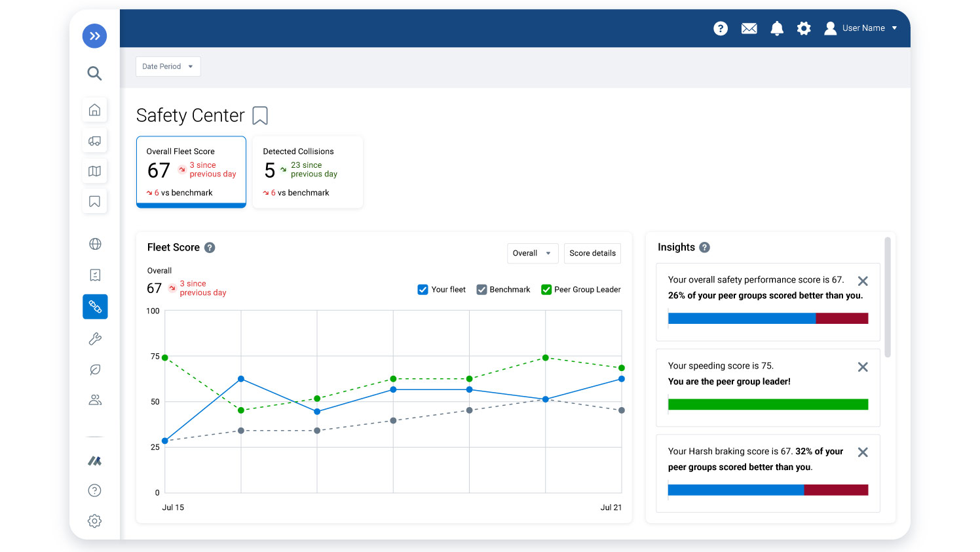Open the messages envelope icon in top bar
980x552 pixels.
[749, 28]
